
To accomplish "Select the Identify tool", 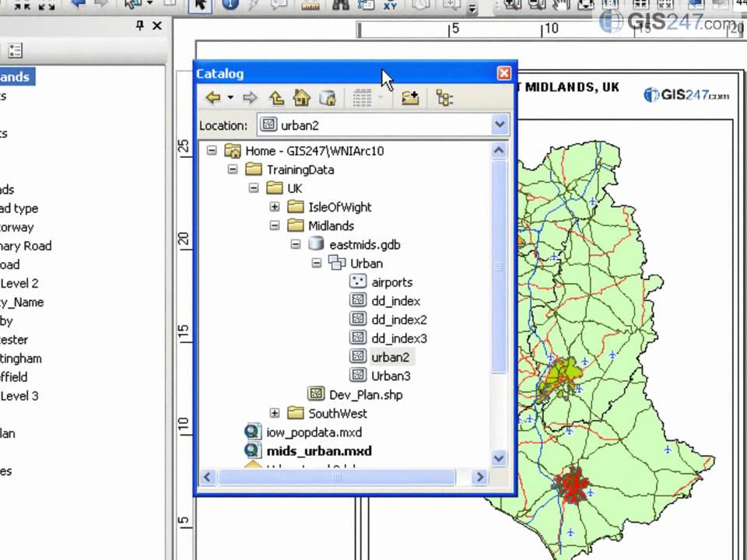I will (230, 5).
